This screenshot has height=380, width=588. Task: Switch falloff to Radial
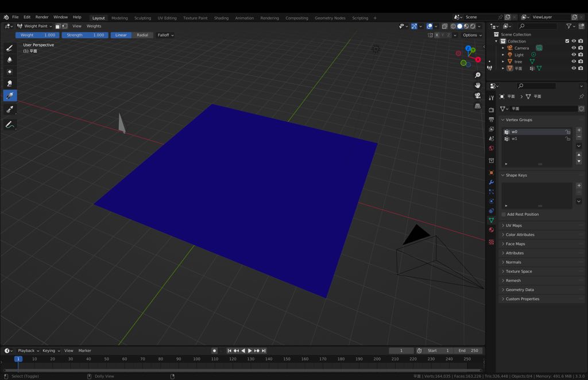tap(142, 35)
